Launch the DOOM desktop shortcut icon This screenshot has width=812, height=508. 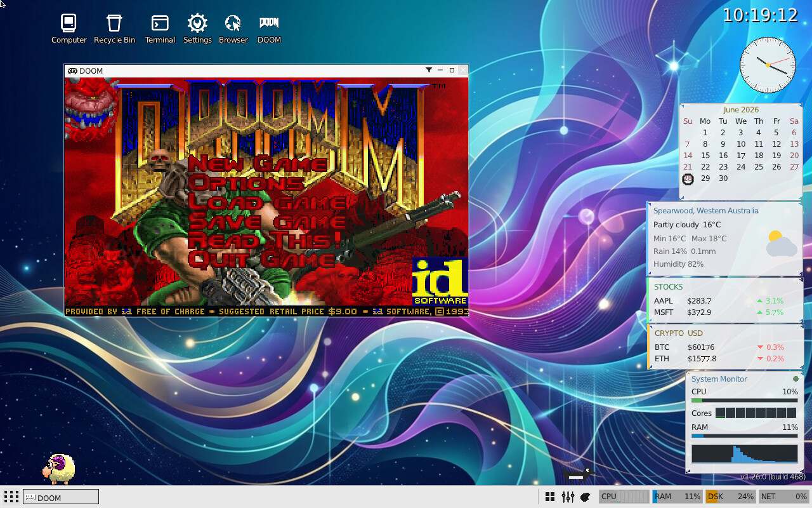tap(269, 29)
